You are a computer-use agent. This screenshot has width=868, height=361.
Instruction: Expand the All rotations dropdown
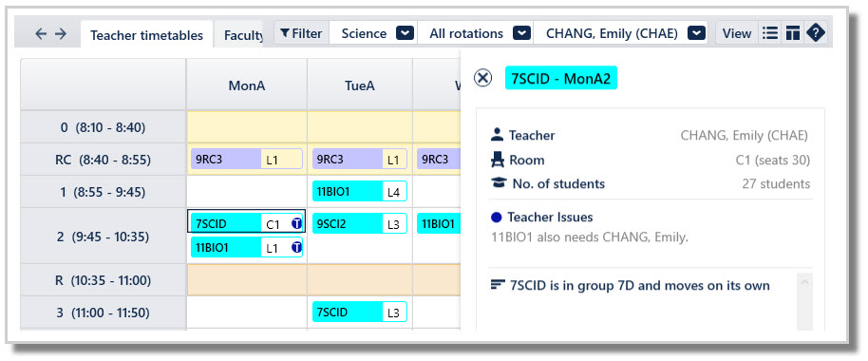pos(521,34)
